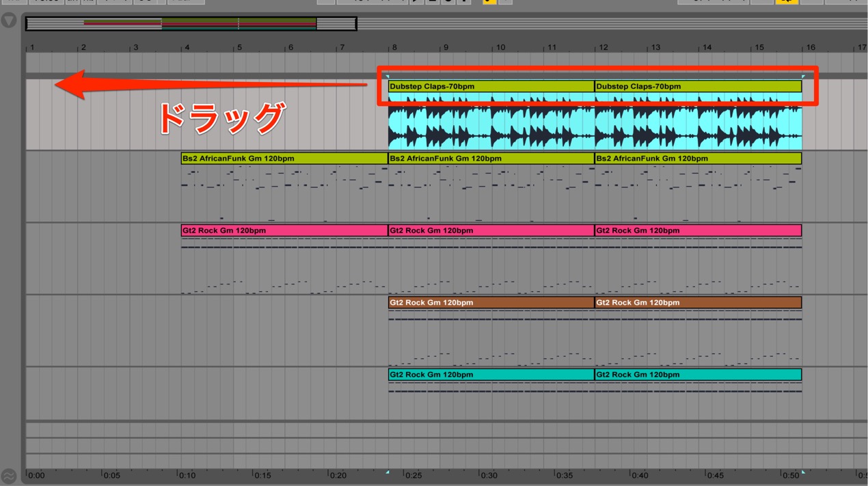Click bar 6 on the beat ruler

[x=290, y=47]
